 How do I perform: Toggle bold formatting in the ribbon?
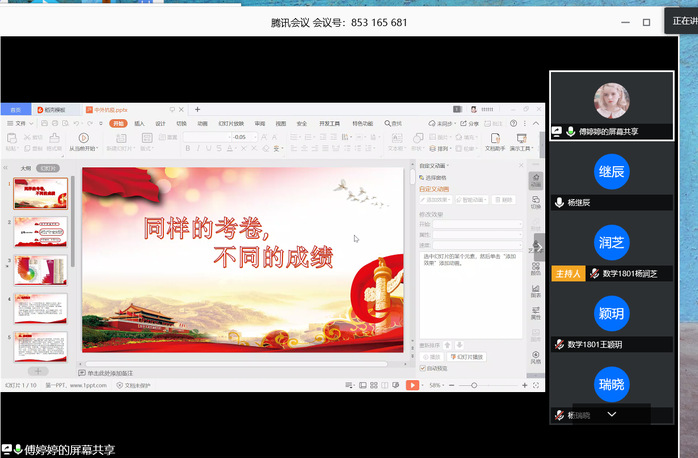pos(187,148)
